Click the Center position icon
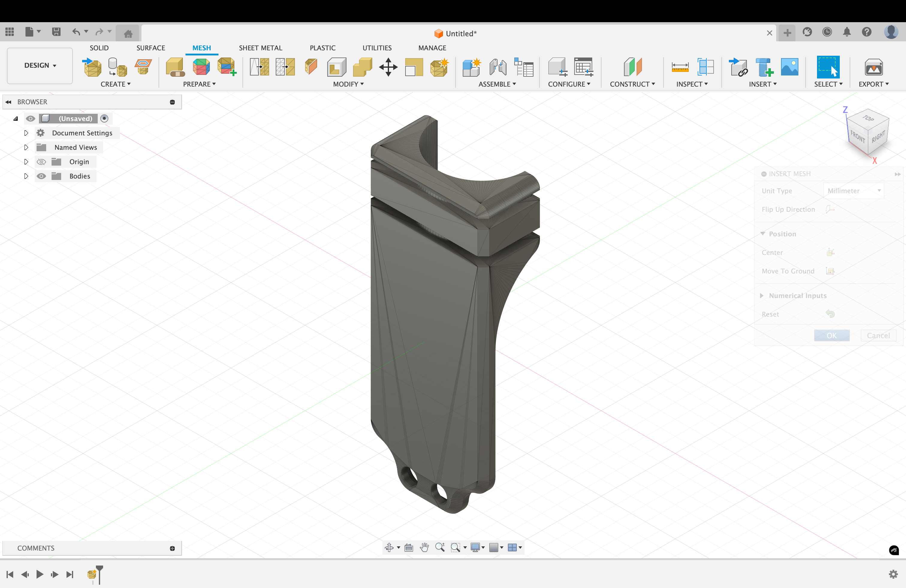This screenshot has width=906, height=588. pyautogui.click(x=831, y=252)
